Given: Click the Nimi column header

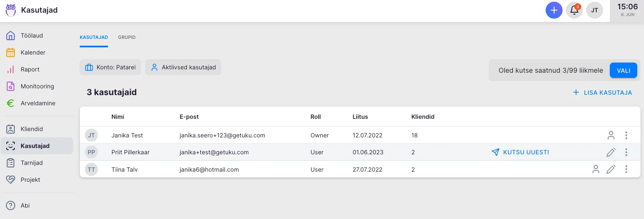Looking at the screenshot, I should pos(118,117).
